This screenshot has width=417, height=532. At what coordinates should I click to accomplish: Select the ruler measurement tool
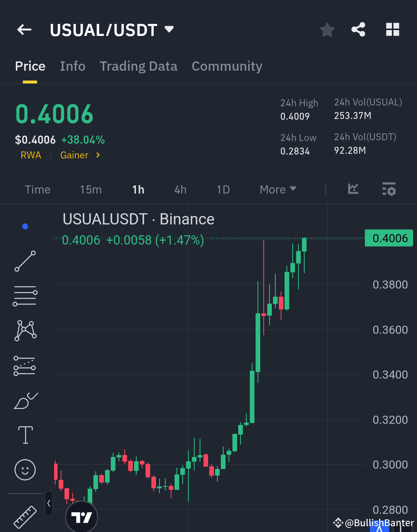pos(25,516)
